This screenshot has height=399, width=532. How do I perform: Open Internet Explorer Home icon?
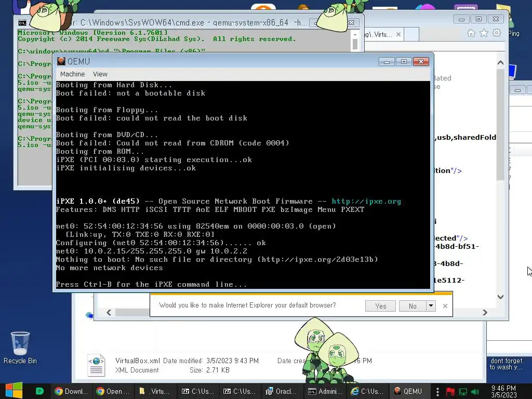[471, 33]
